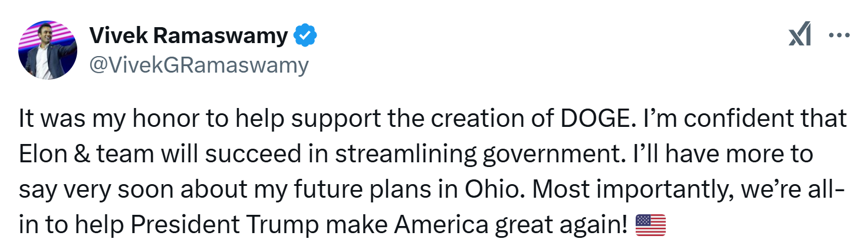Image resolution: width=868 pixels, height=252 pixels.
Task: Click the word Elon in the post
Action: click(x=41, y=155)
